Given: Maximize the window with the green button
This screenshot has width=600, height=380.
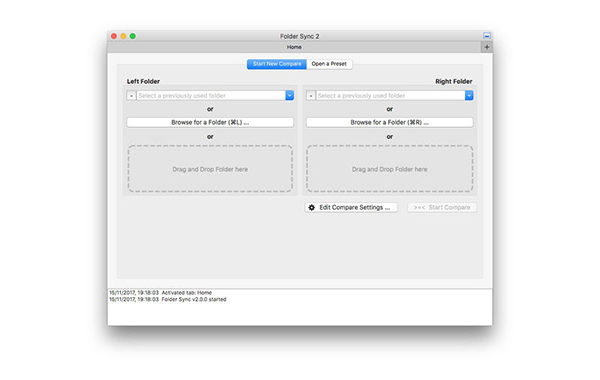Looking at the screenshot, I should click(133, 36).
